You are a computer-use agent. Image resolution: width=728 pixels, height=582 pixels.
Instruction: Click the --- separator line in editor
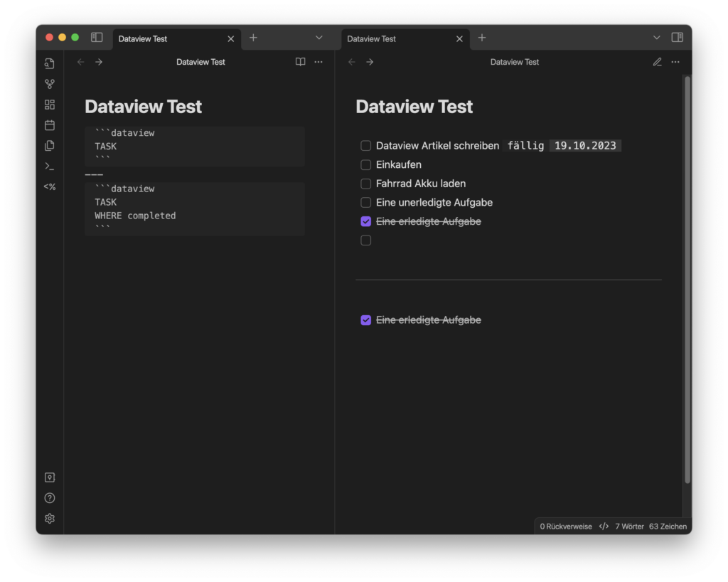[x=94, y=174]
